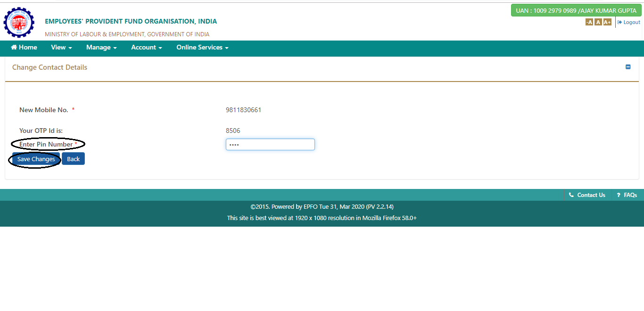Click the OTP Id value 8506
This screenshot has width=644, height=311.
point(233,131)
